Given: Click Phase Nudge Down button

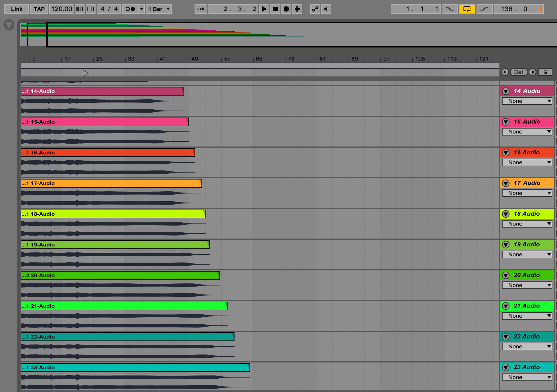Looking at the screenshot, I should [80, 9].
